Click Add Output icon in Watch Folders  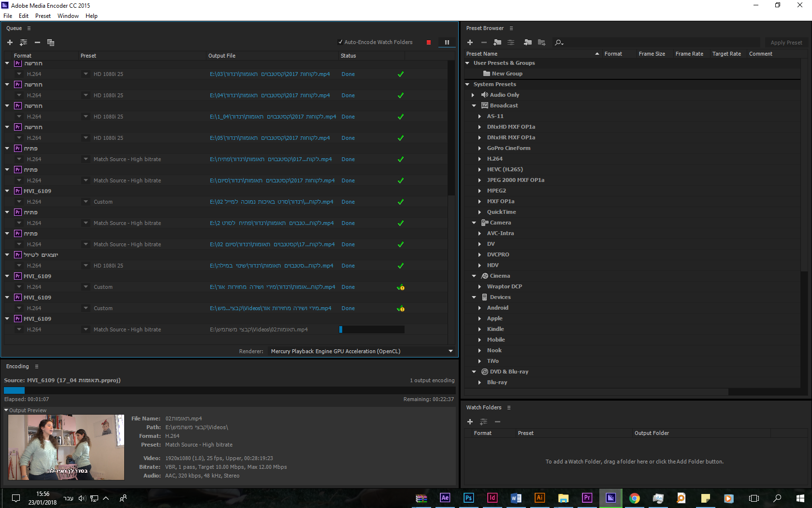pyautogui.click(x=484, y=422)
